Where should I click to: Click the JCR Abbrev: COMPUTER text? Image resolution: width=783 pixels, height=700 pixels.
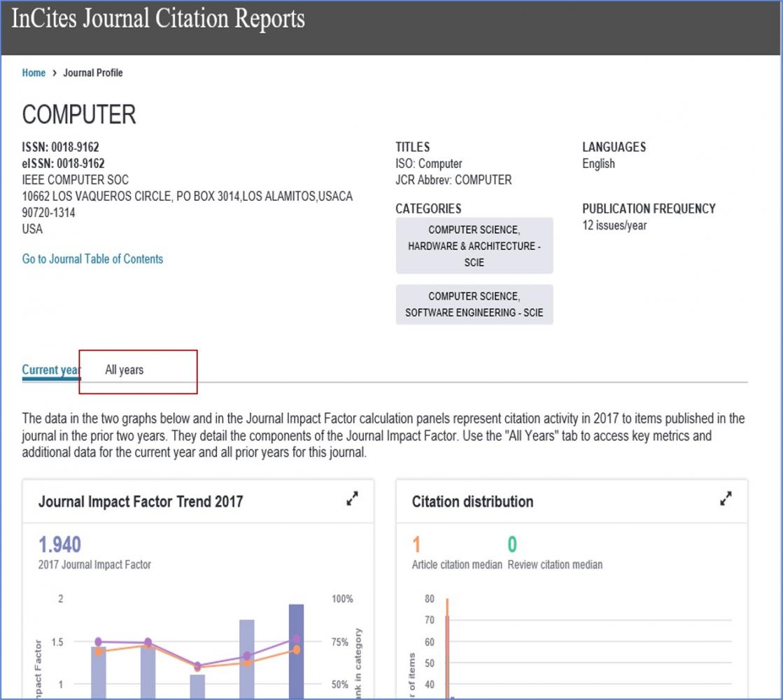453,180
